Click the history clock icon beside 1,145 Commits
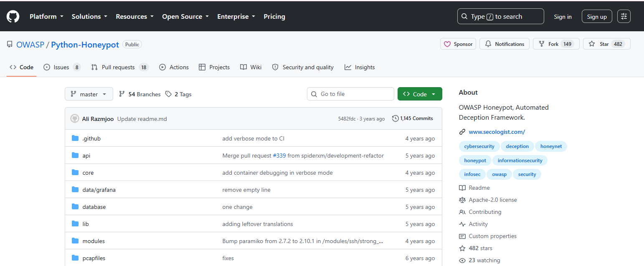The image size is (644, 266). click(395, 118)
